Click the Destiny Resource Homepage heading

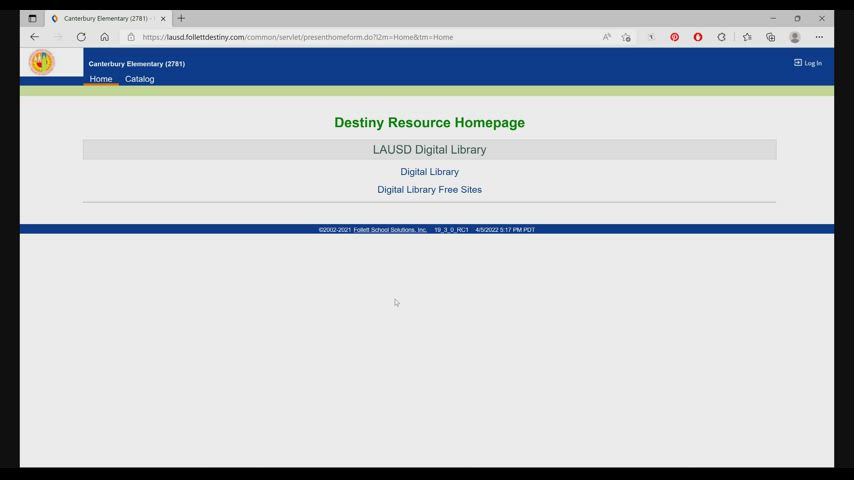pos(430,123)
